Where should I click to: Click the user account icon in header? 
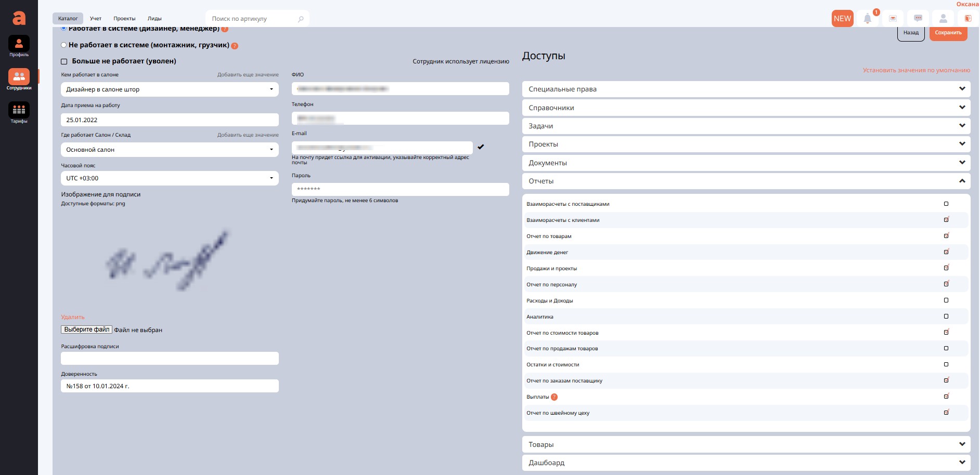click(x=943, y=19)
